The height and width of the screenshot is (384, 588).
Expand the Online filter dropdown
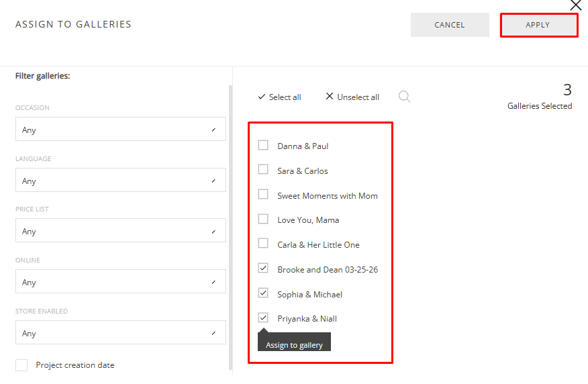pyautogui.click(x=120, y=282)
